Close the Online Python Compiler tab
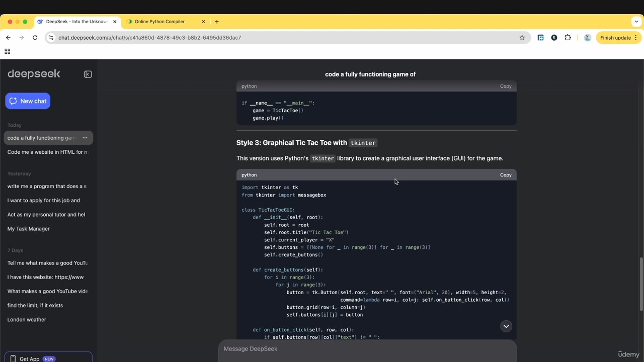 point(203,22)
